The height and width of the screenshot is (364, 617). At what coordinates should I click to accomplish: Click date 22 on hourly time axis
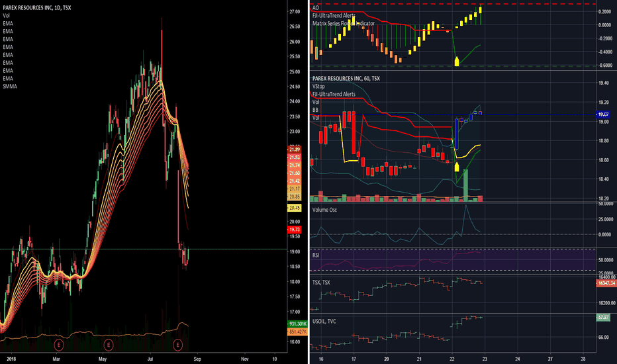[451, 359]
